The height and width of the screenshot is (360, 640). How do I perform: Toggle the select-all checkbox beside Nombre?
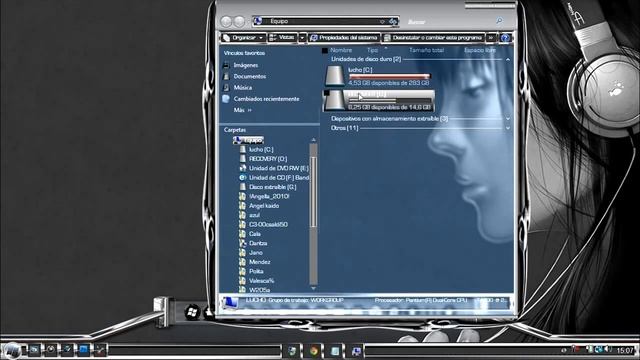coord(325,50)
